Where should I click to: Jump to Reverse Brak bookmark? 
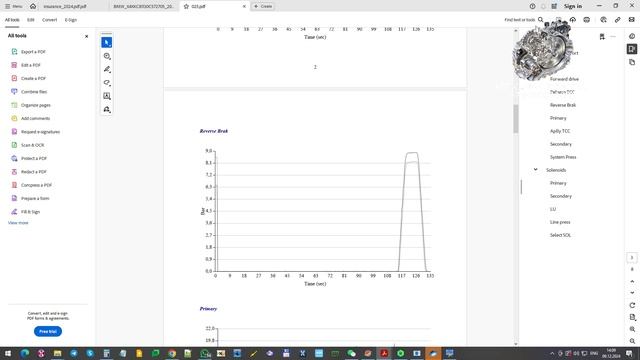coord(563,105)
